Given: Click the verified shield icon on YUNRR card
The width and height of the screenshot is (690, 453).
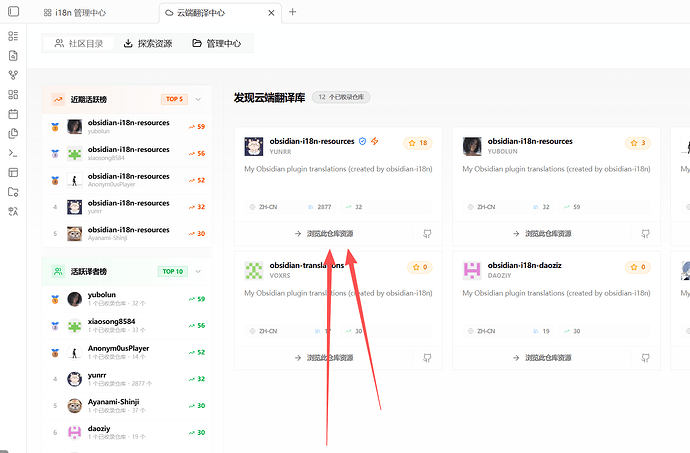Looking at the screenshot, I should 363,141.
